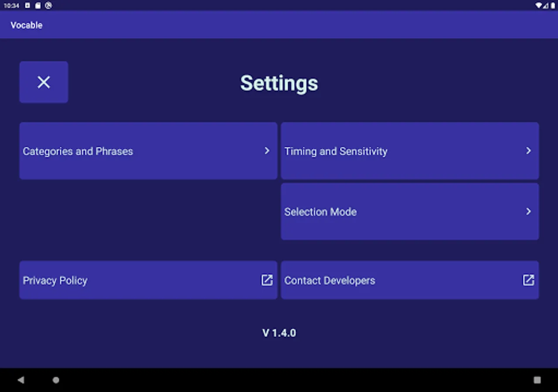This screenshot has height=392, width=558.
Task: Tap the clock time in status bar
Action: [x=12, y=6]
